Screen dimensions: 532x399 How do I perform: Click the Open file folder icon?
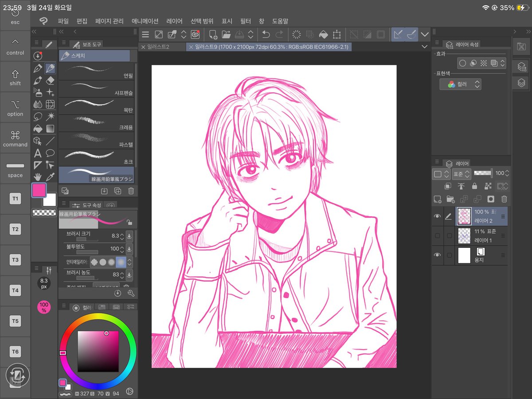226,34
